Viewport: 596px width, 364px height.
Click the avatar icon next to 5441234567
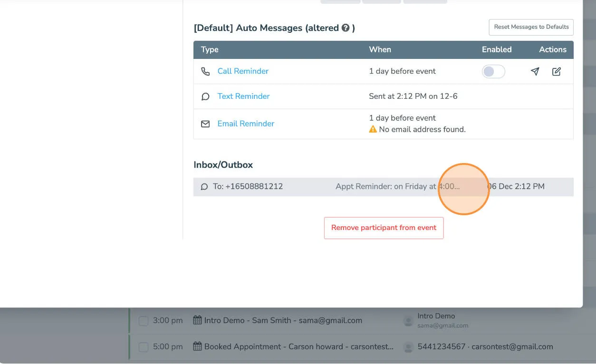pyautogui.click(x=408, y=347)
